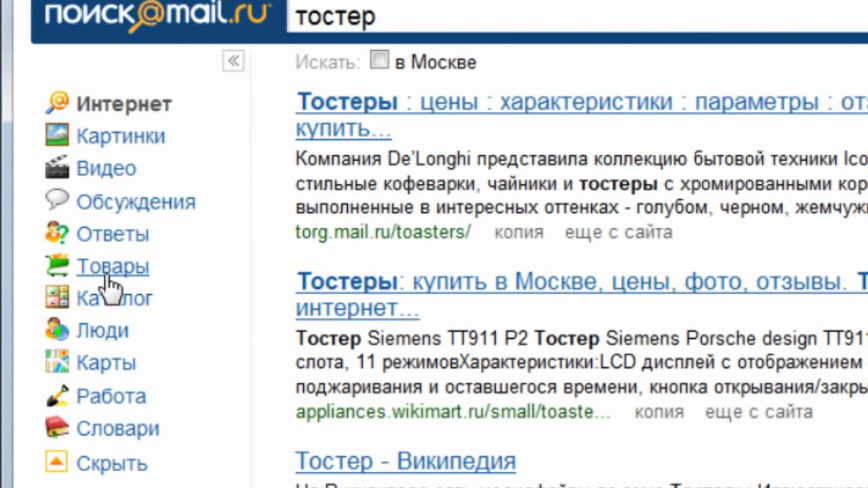This screenshot has height=488, width=868.
Task: Click the Siemens TT911 snippet text
Action: 582,363
